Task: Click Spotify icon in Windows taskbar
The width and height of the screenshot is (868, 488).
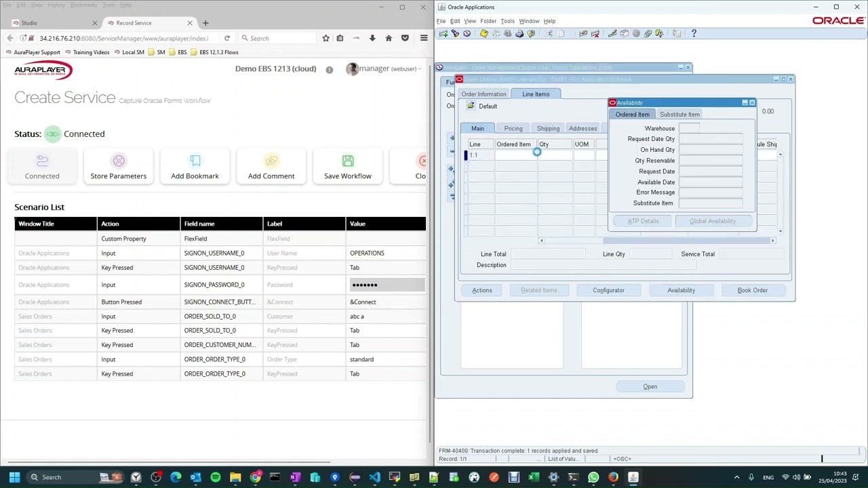Action: pos(215,477)
